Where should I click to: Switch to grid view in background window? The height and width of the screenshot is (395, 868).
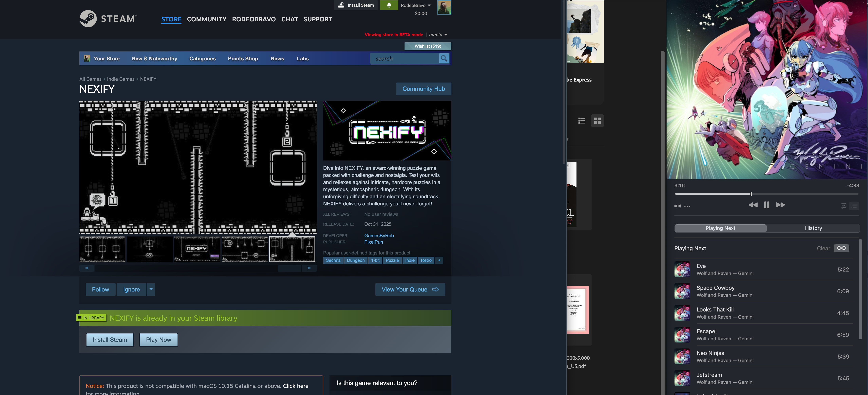coord(597,121)
